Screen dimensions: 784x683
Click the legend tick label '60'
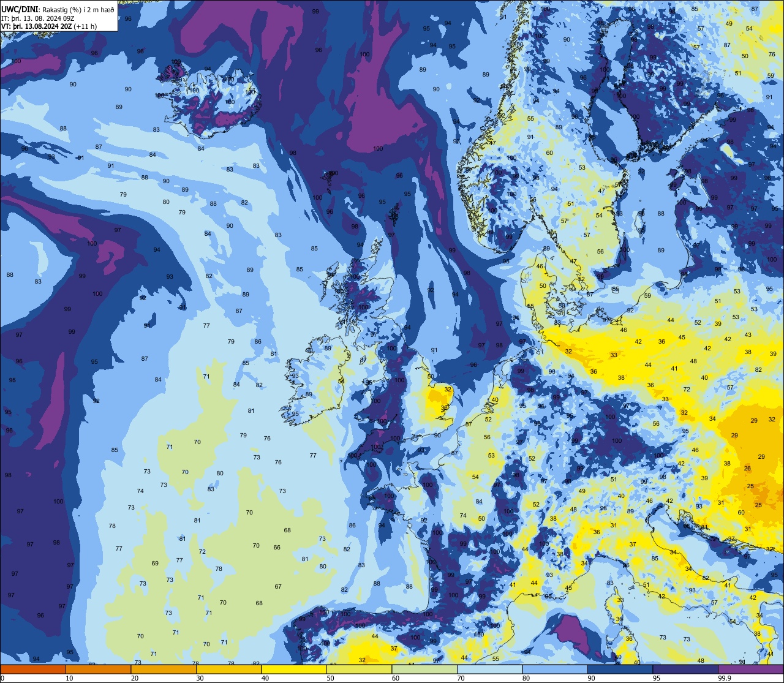(396, 678)
